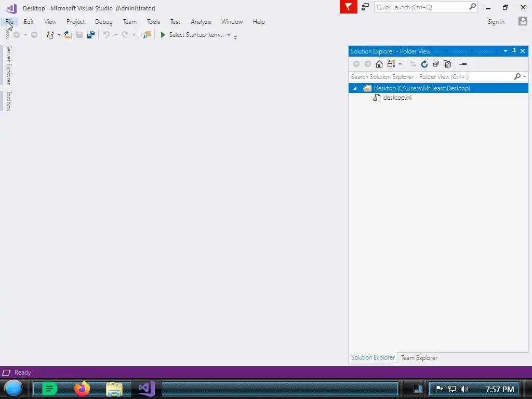
Task: Click the Open File toolbar icon
Action: (x=68, y=35)
